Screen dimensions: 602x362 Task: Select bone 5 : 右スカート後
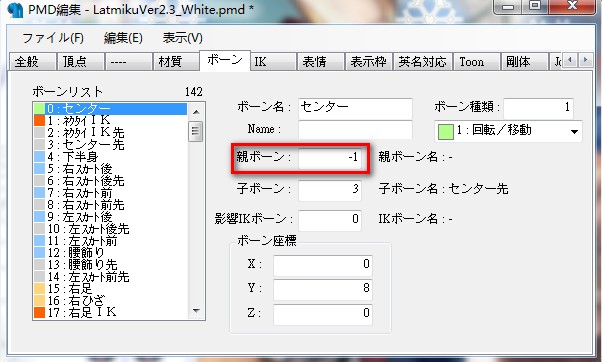110,169
